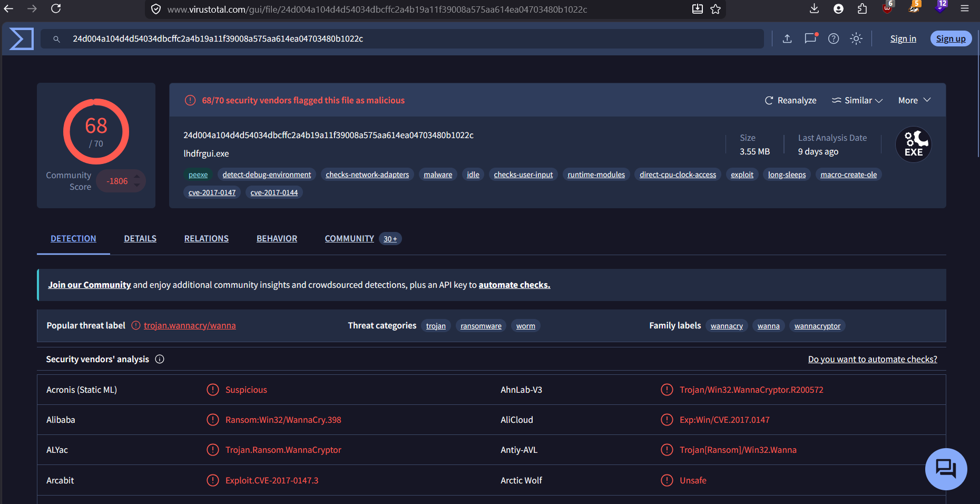Click the shield site info icon

pyautogui.click(x=156, y=9)
